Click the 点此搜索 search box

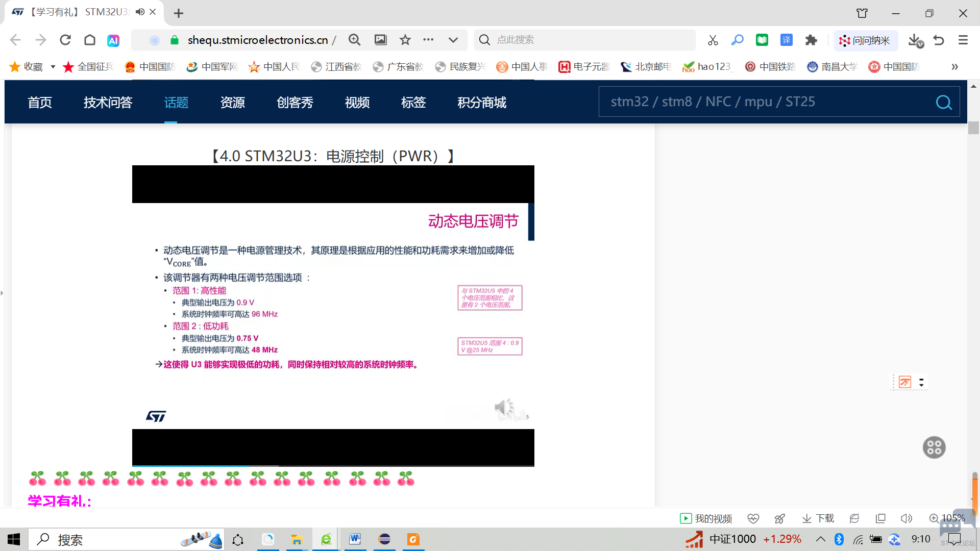tap(585, 40)
